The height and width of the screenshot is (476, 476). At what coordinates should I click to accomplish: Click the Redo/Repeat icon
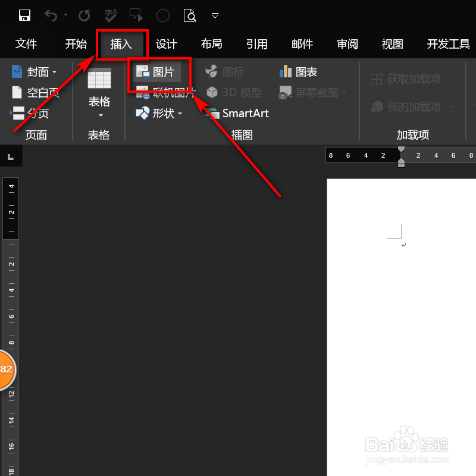[84, 15]
